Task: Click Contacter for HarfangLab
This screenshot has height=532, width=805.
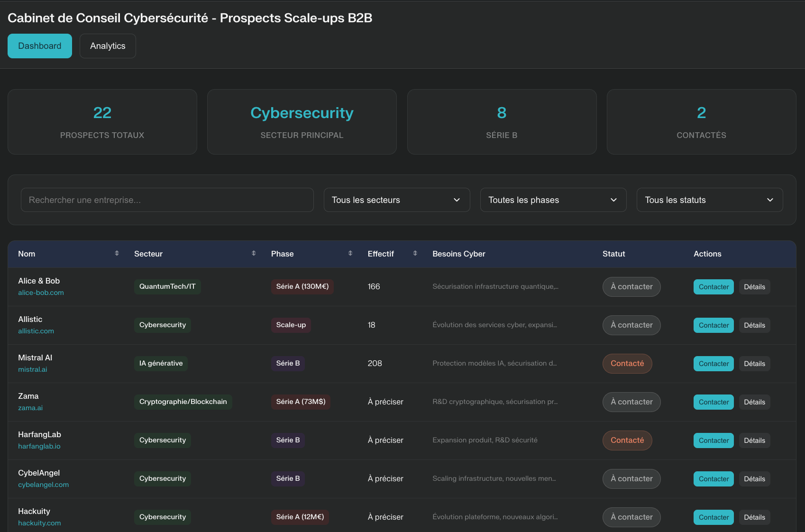Action: [x=714, y=440]
